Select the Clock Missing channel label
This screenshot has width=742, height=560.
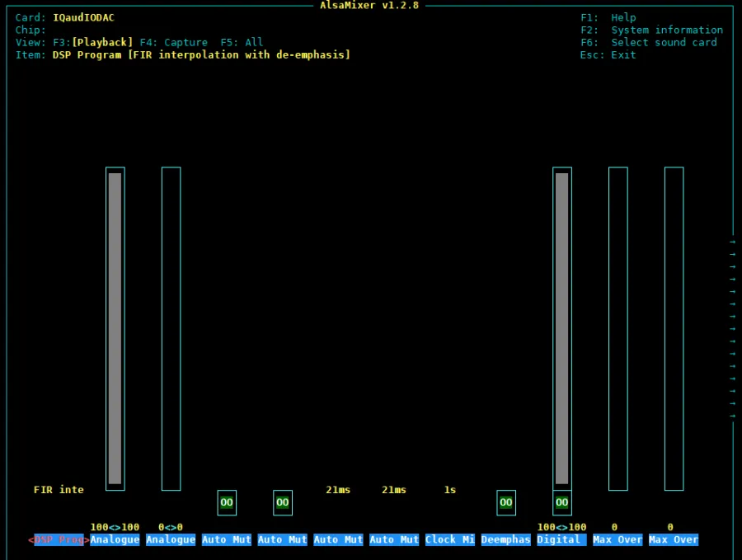(449, 539)
